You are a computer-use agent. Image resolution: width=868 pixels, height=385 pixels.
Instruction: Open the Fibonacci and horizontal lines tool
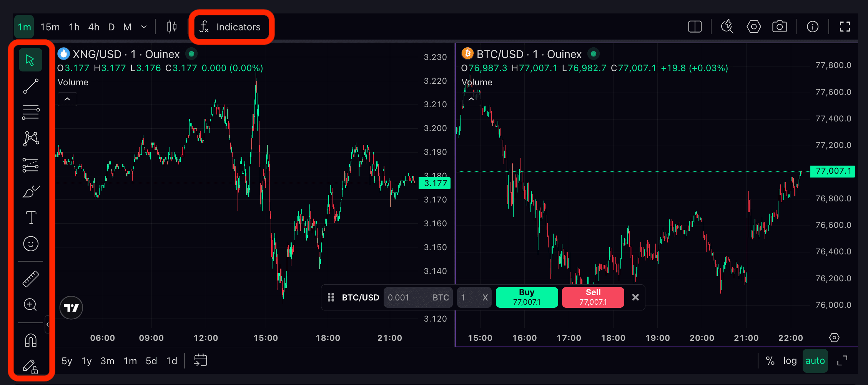(30, 113)
